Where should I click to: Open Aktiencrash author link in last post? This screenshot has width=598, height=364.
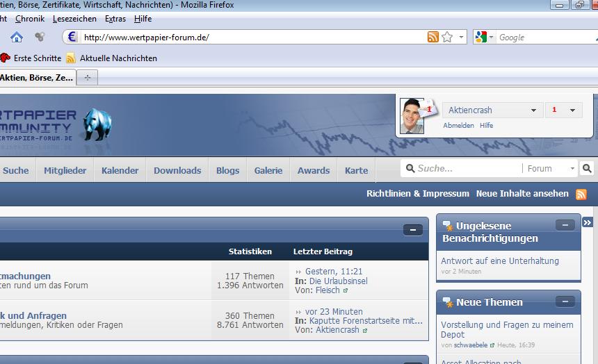point(337,330)
